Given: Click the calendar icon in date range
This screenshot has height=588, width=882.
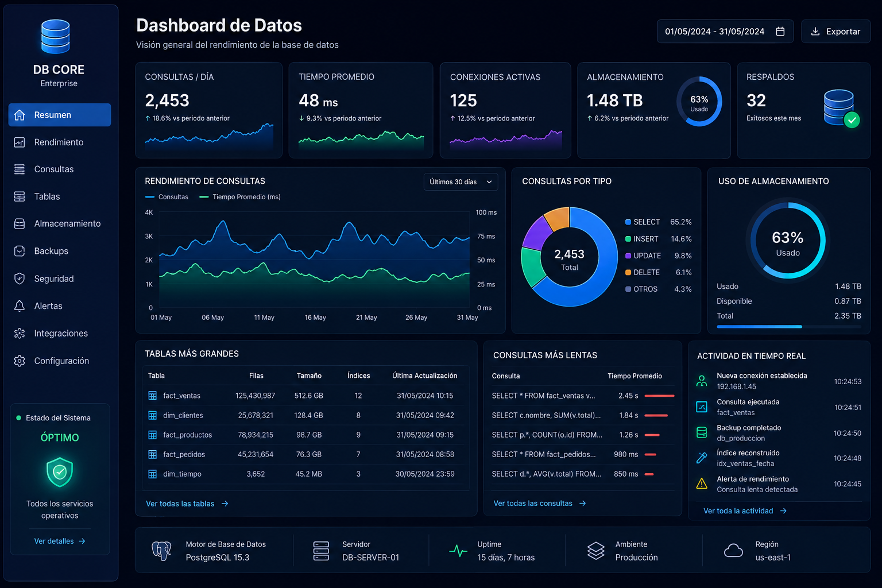Looking at the screenshot, I should click(x=780, y=32).
